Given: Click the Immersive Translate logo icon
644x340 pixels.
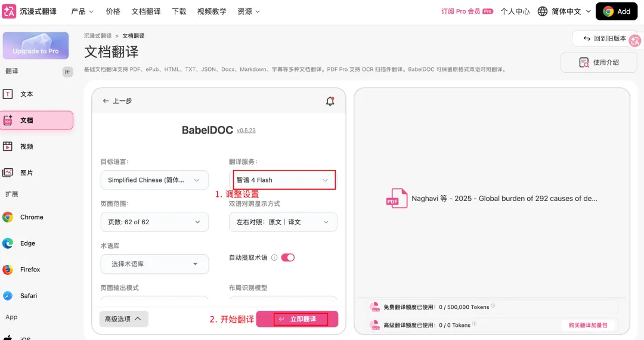Looking at the screenshot, I should tap(9, 11).
